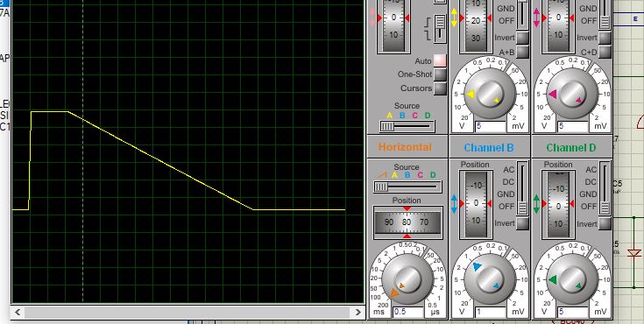Click the dashed vertical trigger marker line
644x324 pixels.
[x=83, y=151]
